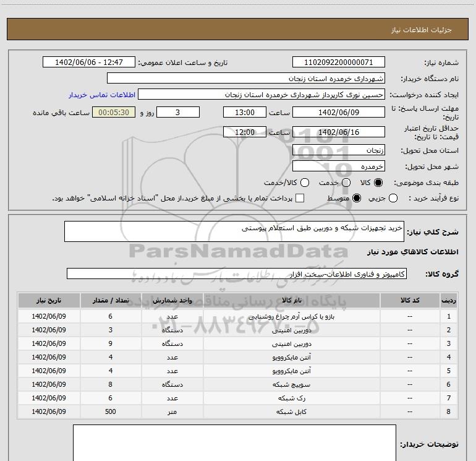Click the validity time 12:00 field
This screenshot has width=476, height=461.
[245, 132]
